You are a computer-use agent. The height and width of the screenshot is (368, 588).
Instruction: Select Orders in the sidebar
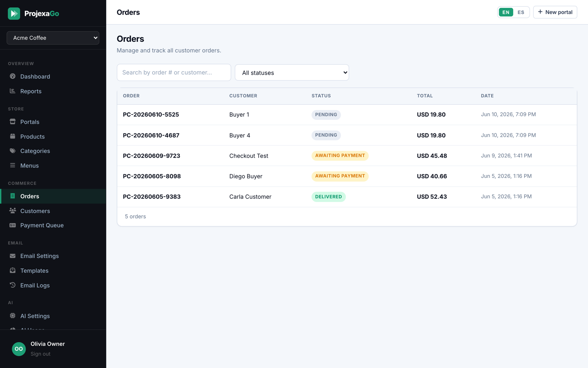point(53,196)
